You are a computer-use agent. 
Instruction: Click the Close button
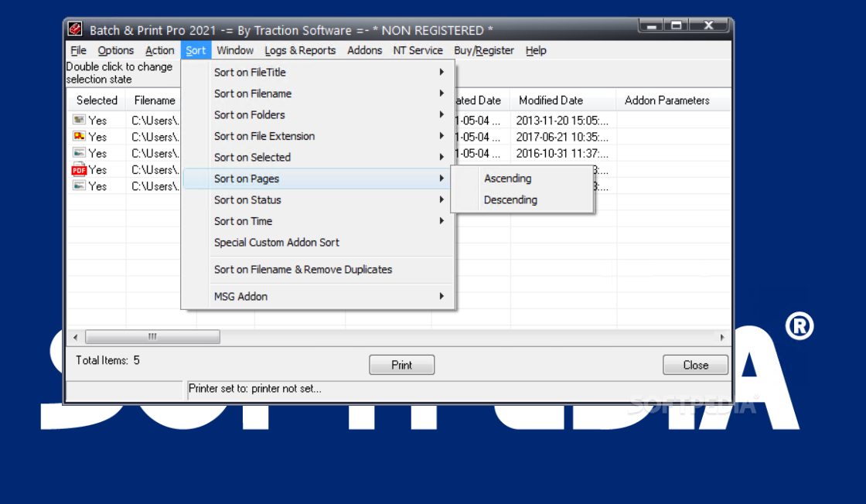695,365
